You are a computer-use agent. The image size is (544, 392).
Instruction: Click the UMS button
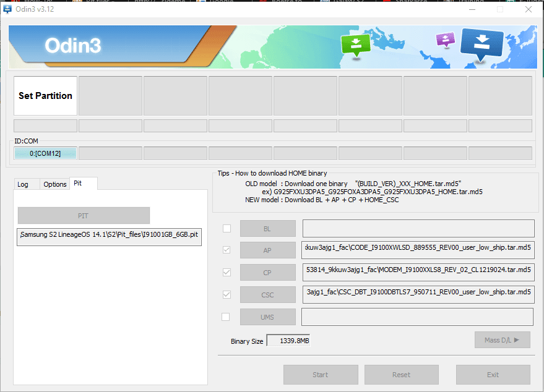(x=267, y=317)
